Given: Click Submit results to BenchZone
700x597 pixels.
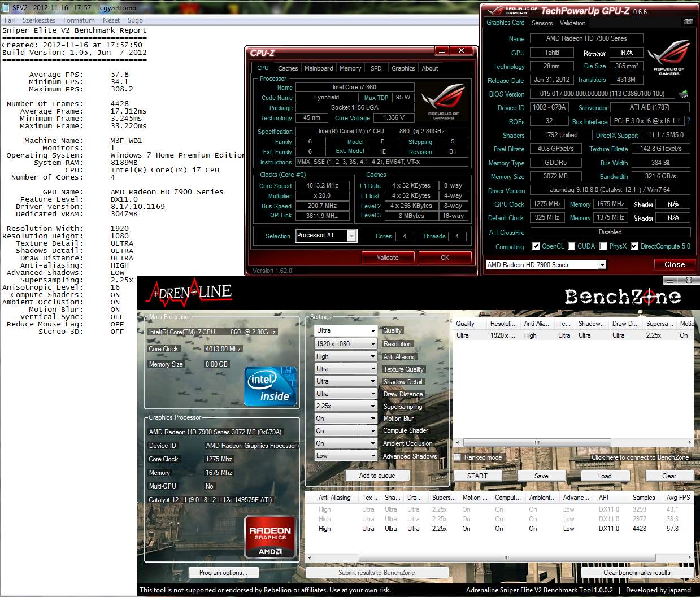Looking at the screenshot, I should pyautogui.click(x=376, y=573).
